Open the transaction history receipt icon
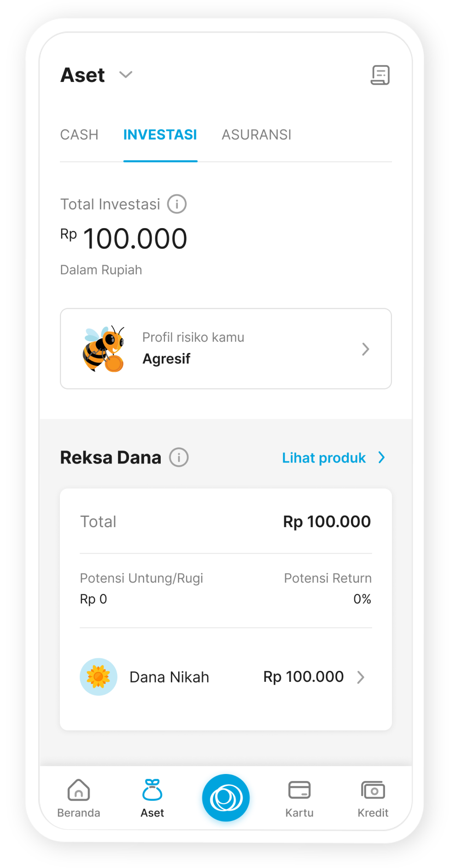The image size is (456, 868). pos(380,75)
